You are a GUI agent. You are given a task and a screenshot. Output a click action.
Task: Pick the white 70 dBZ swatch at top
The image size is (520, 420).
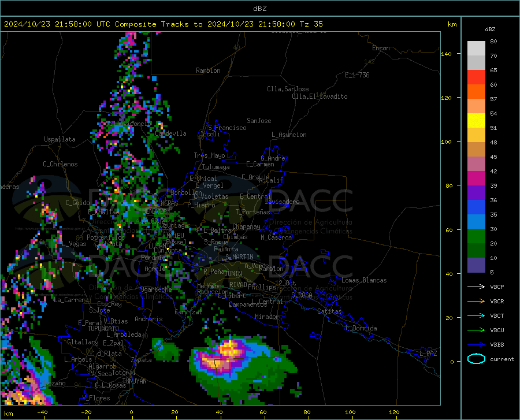tap(476, 49)
